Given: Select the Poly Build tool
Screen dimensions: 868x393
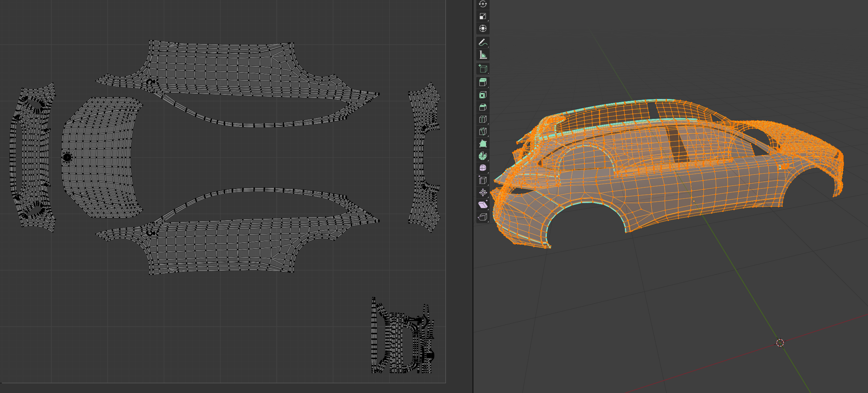Looking at the screenshot, I should tap(483, 144).
